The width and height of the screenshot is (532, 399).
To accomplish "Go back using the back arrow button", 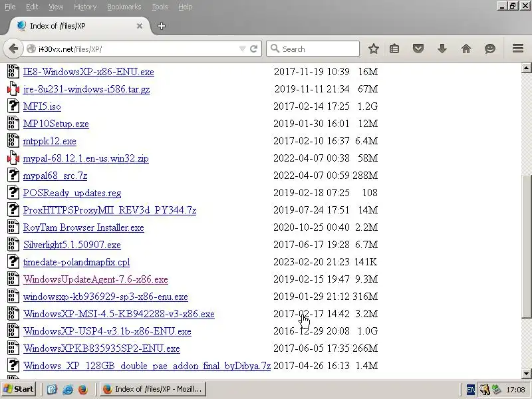I will point(13,49).
